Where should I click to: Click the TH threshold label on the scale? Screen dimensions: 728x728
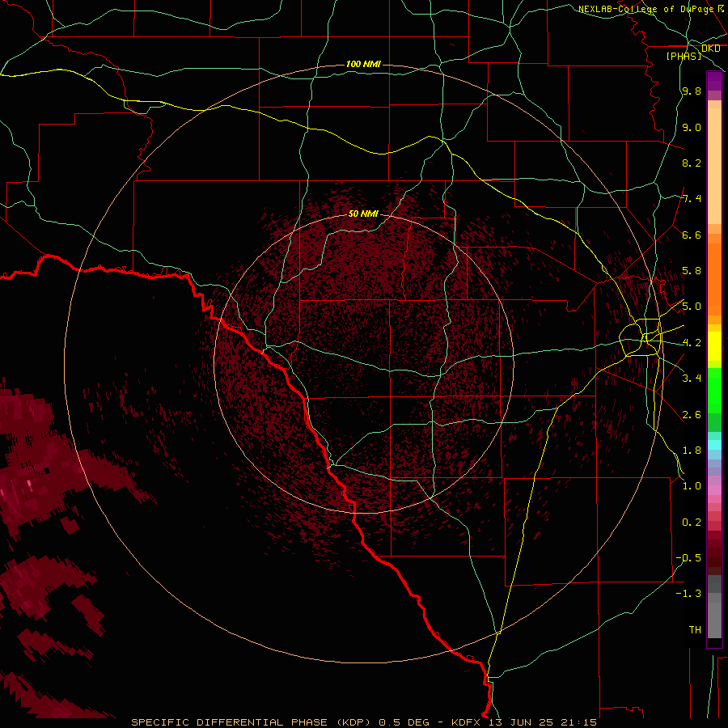pyautogui.click(x=695, y=630)
